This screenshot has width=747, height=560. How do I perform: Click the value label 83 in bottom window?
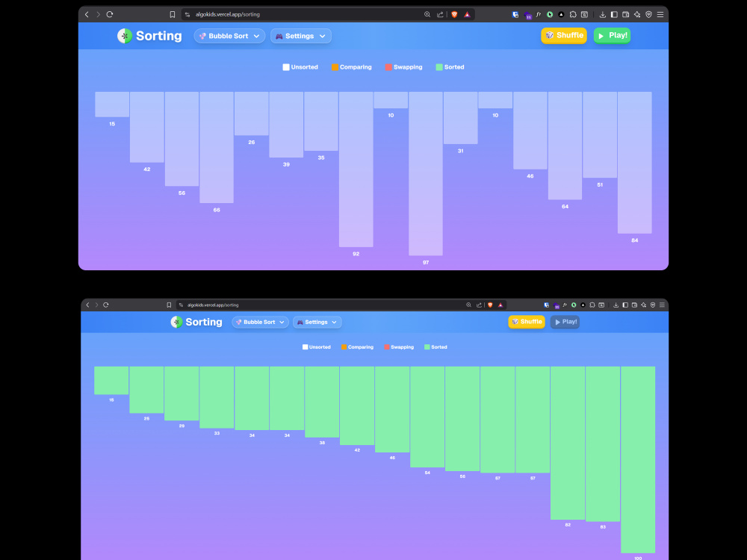(603, 526)
